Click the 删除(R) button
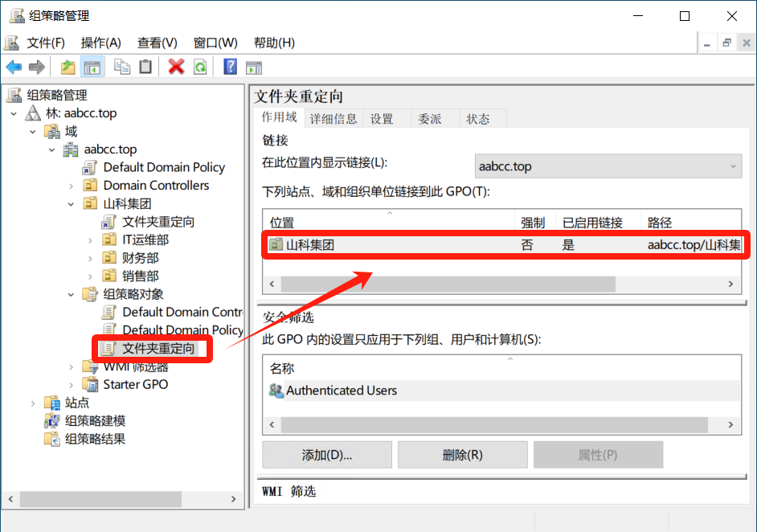Image resolution: width=757 pixels, height=532 pixels. [462, 455]
